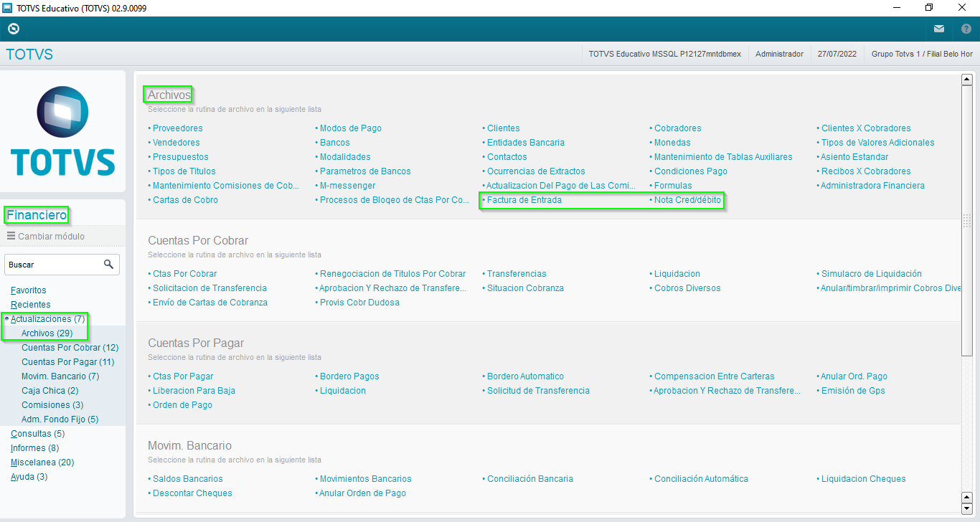
Task: Open Saldos Bancarios
Action: click(x=187, y=479)
